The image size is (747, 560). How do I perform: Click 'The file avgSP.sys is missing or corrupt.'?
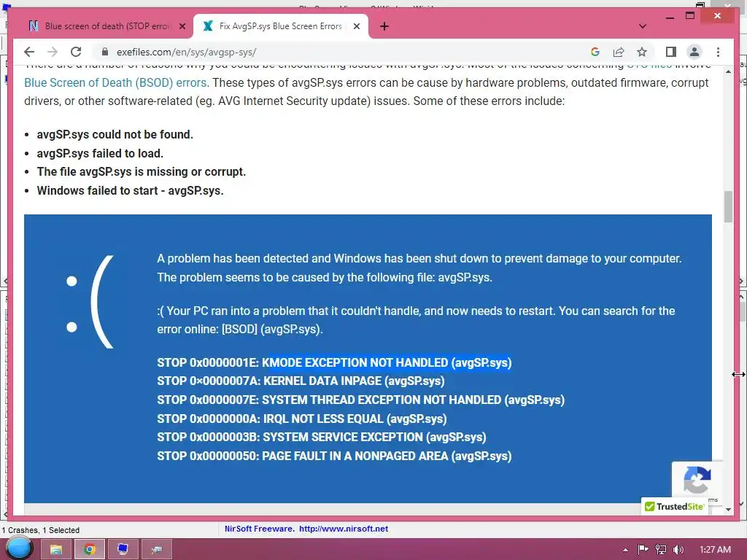click(x=141, y=171)
